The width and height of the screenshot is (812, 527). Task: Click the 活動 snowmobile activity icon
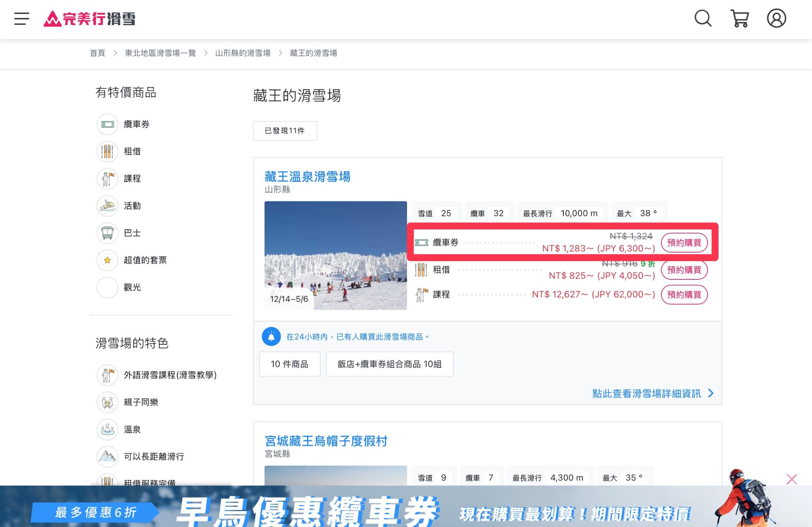click(x=107, y=206)
